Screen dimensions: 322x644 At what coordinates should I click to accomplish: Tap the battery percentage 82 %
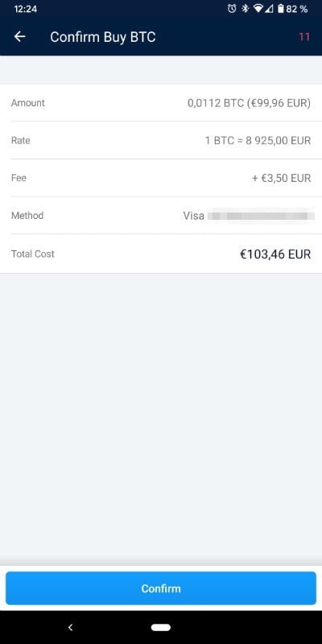coord(297,9)
